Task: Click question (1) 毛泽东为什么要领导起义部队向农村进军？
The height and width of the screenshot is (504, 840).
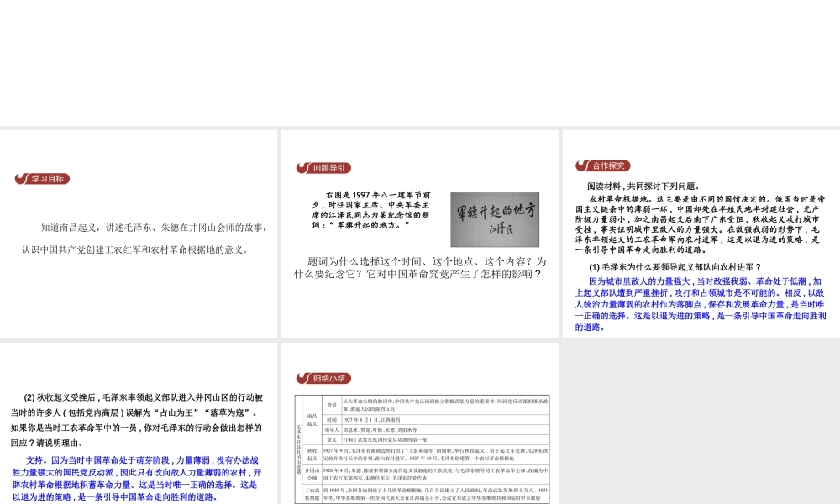Action: click(675, 267)
